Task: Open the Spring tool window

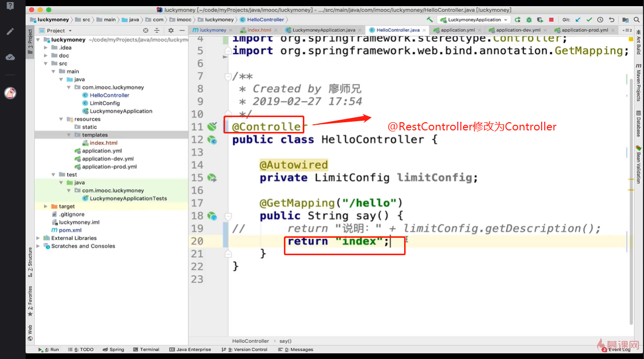Action: coord(113,350)
